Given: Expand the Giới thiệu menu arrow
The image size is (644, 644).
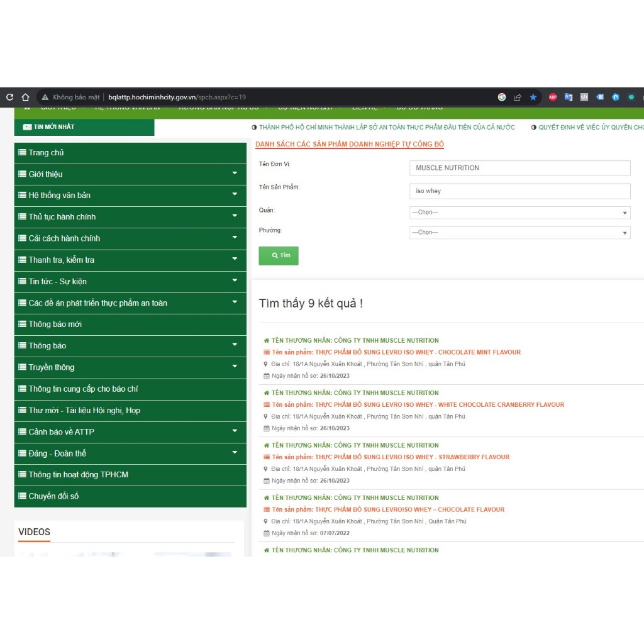Looking at the screenshot, I should click(235, 173).
